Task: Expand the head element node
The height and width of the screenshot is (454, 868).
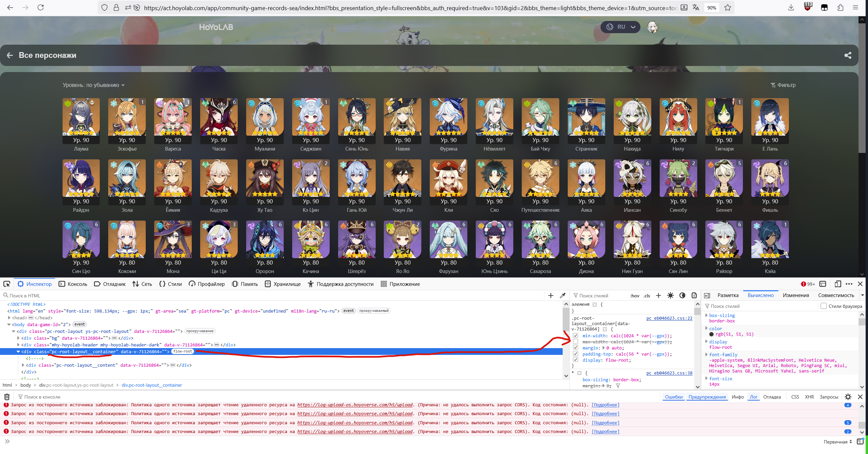Action: 9,318
